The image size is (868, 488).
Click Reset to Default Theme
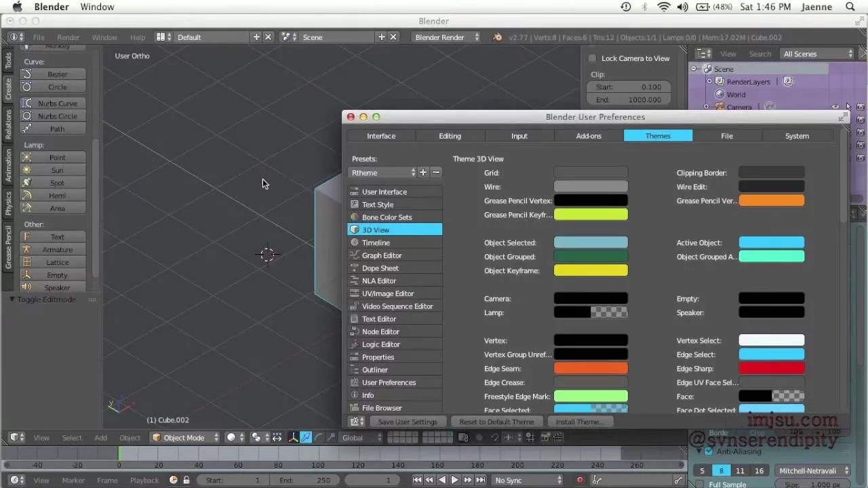click(496, 422)
